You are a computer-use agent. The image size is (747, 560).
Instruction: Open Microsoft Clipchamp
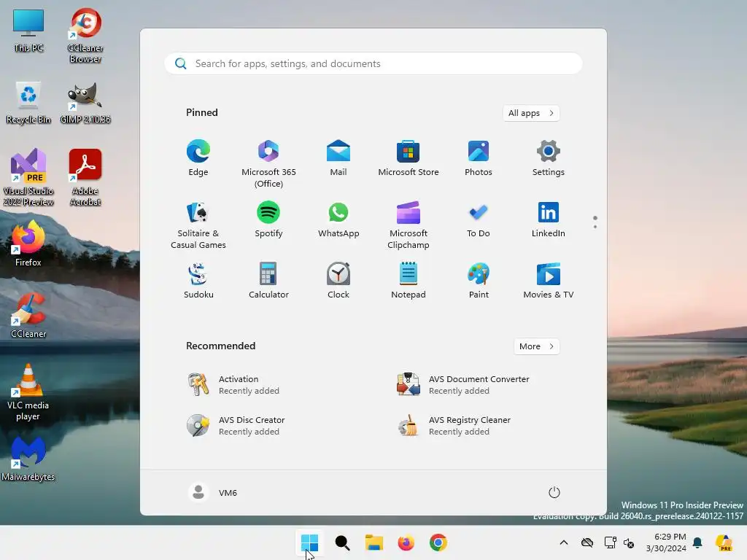pos(409,225)
